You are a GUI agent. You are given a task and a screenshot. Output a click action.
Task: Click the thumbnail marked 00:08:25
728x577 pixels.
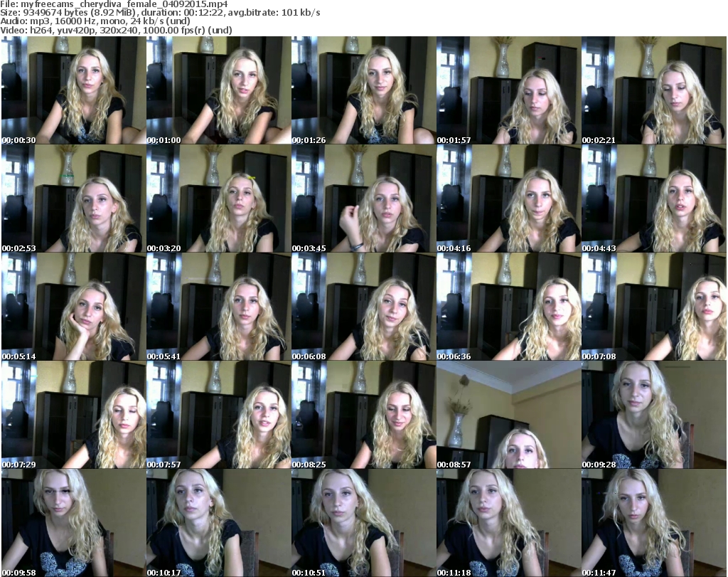363,414
